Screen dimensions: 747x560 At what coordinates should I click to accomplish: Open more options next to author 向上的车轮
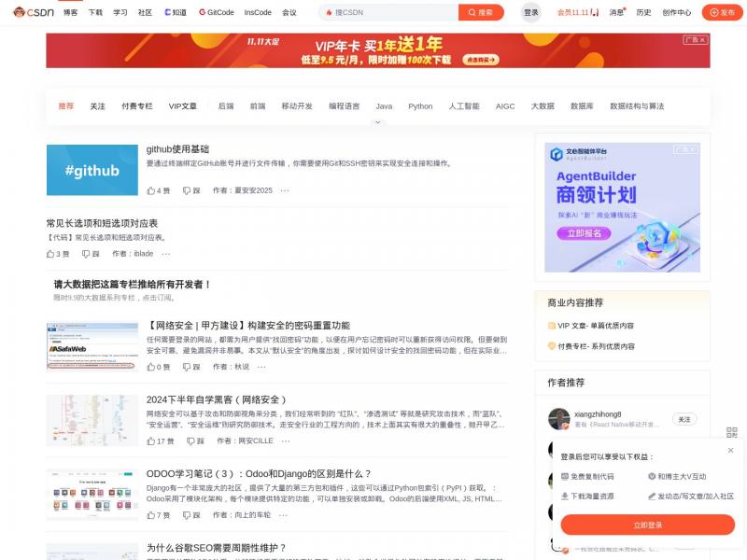coord(284,515)
